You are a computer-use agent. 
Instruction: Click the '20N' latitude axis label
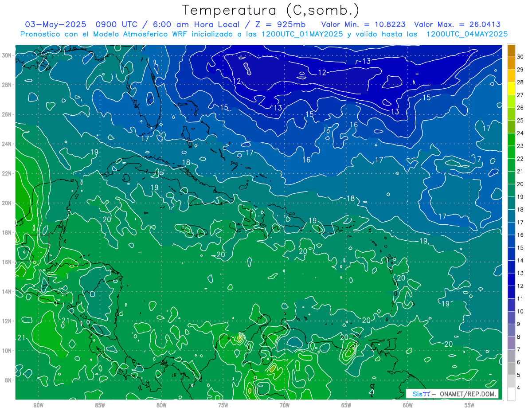click(7, 203)
